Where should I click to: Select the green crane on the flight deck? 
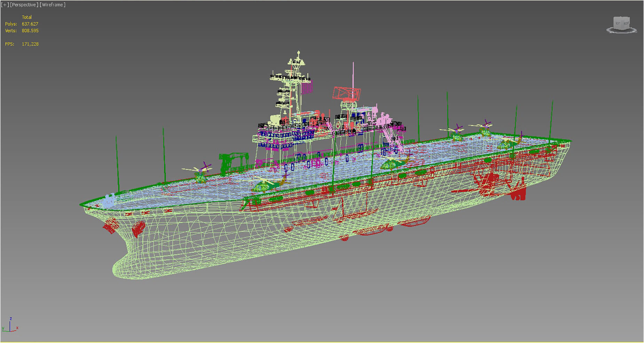point(233,161)
